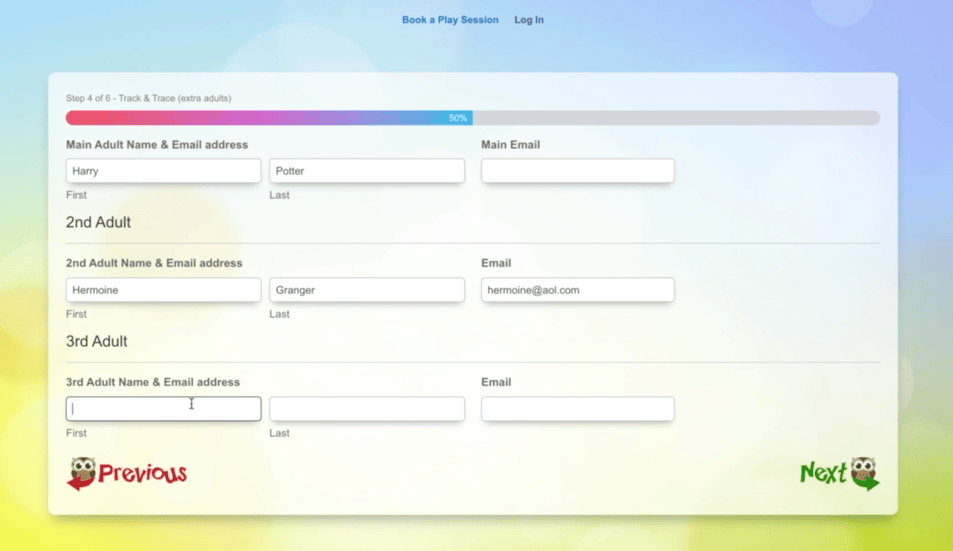953x551 pixels.
Task: Click the Main Adult first name field containing Harry
Action: [163, 171]
